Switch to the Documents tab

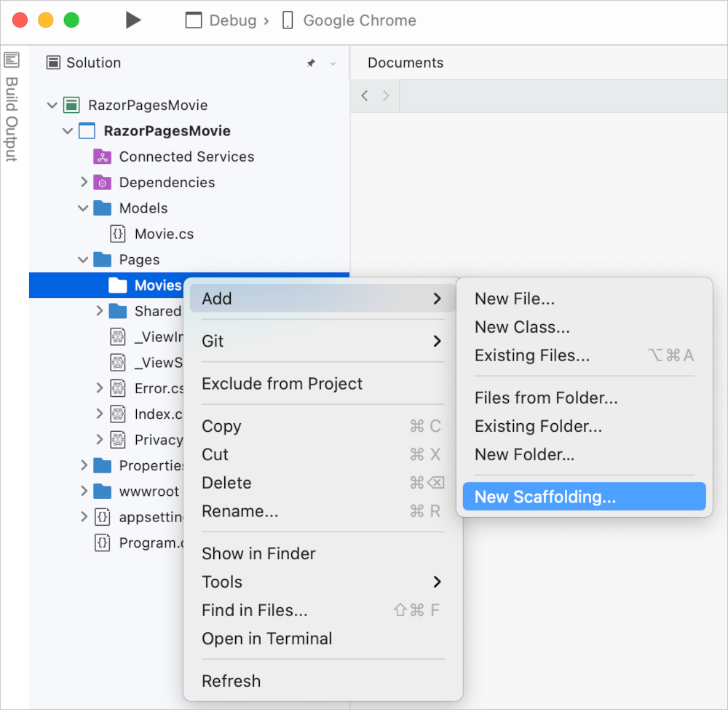[405, 63]
